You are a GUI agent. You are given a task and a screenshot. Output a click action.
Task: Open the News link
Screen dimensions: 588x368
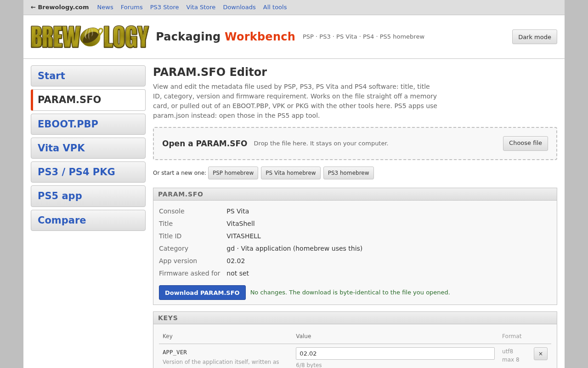coord(105,7)
